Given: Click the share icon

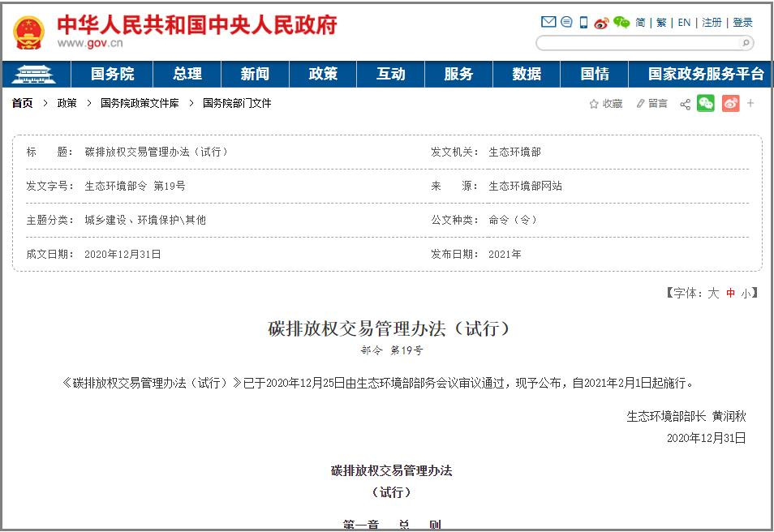Looking at the screenshot, I should [x=685, y=104].
